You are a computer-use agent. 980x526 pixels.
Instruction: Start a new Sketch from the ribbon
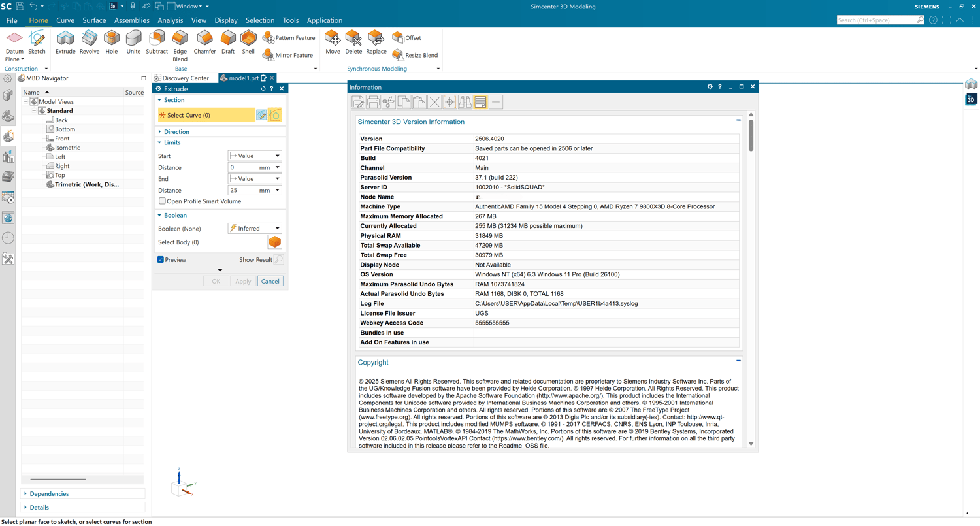tap(37, 42)
